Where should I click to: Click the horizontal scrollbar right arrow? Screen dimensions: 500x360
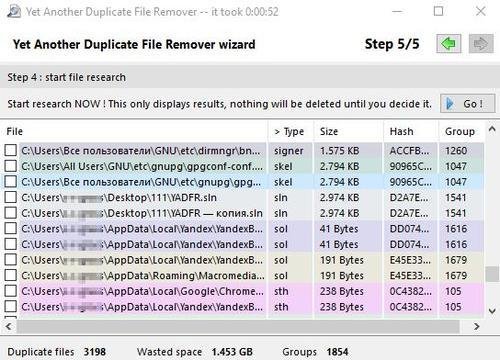coord(477,326)
